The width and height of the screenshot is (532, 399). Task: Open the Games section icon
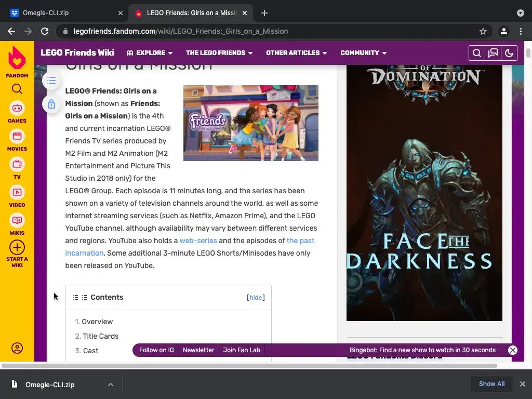[17, 108]
